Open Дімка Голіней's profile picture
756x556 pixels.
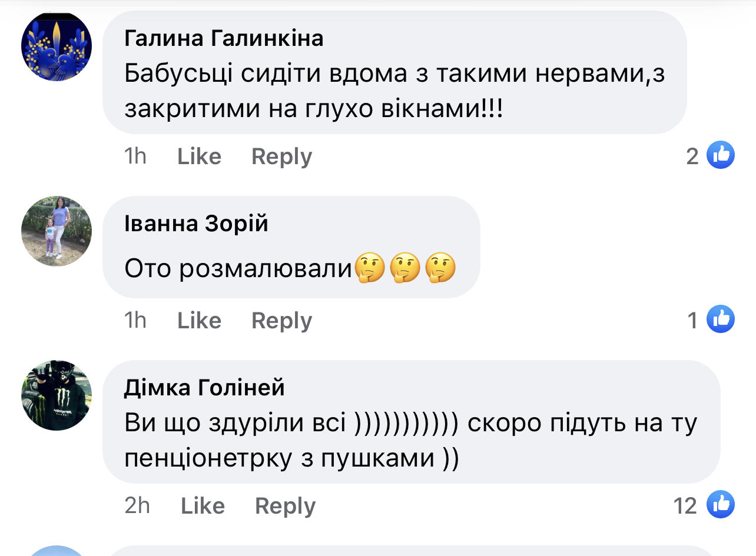[x=57, y=395]
